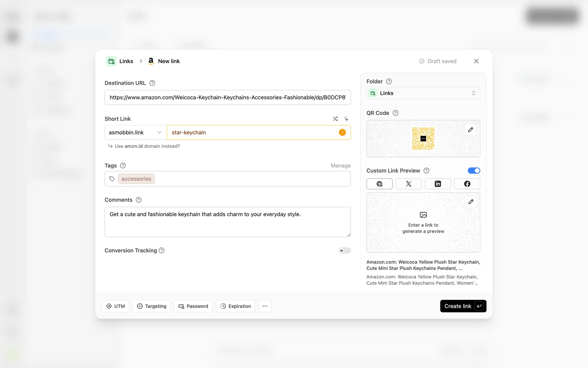Image resolution: width=588 pixels, height=368 pixels.
Task: Click the warning icon in short link field
Action: click(342, 132)
